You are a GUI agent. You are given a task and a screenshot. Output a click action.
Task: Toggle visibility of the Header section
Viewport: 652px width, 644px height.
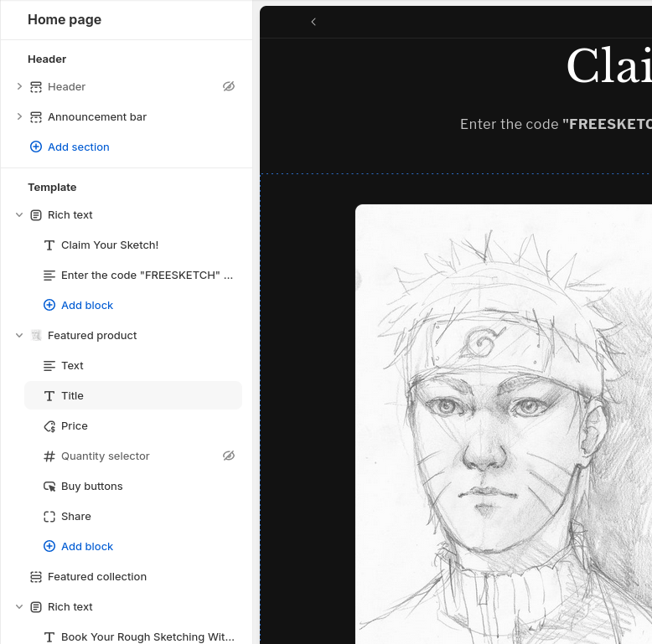click(229, 87)
